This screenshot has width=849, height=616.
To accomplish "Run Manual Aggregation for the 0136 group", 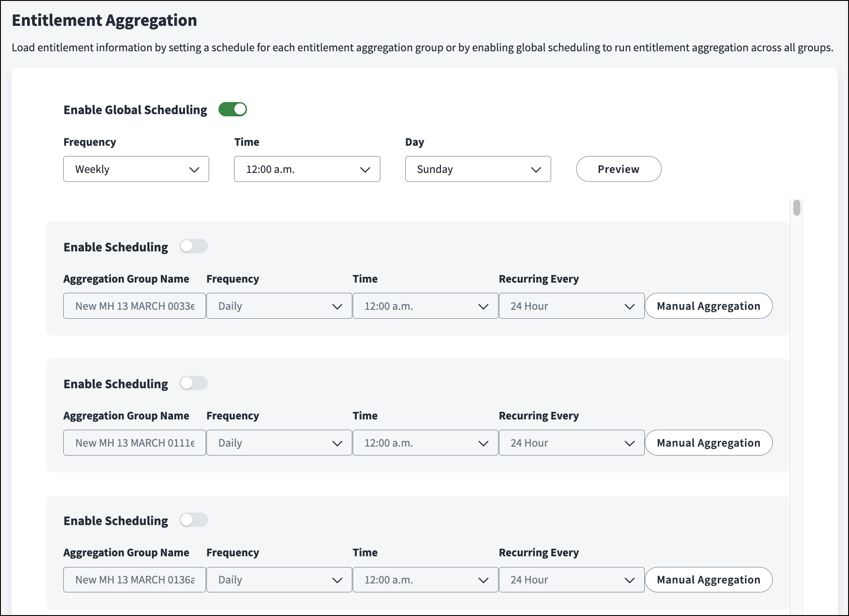I will 708,579.
